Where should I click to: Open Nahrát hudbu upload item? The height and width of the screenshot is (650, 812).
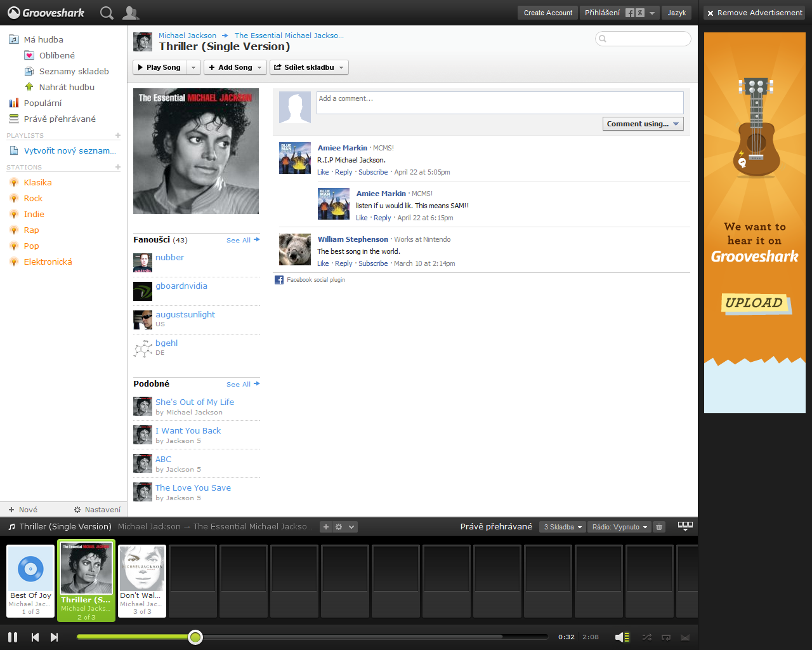[59, 87]
